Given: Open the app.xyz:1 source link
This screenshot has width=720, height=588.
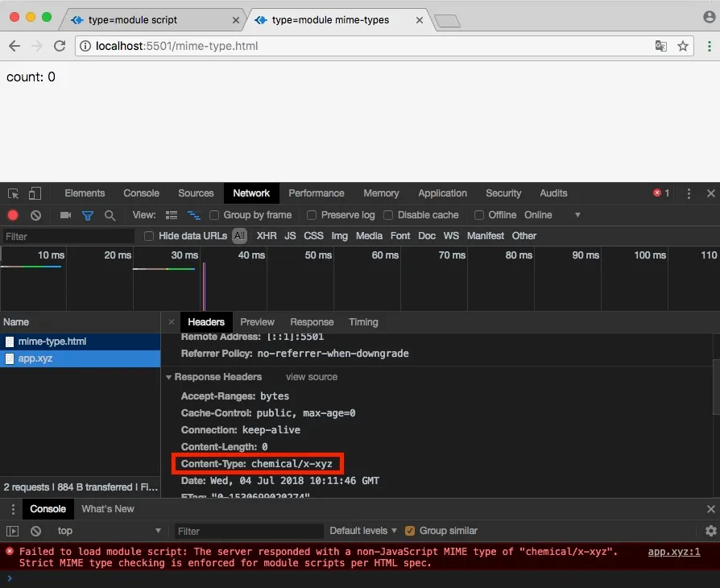Looking at the screenshot, I should pos(674,552).
